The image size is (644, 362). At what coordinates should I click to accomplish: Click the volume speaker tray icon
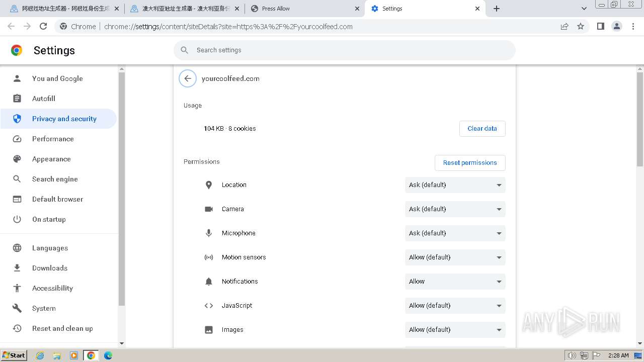point(572,355)
